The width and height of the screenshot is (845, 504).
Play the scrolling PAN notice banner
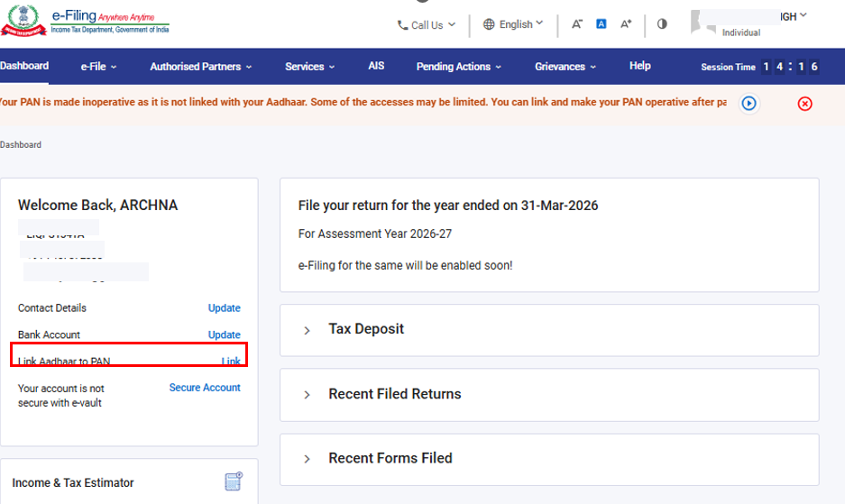click(749, 104)
